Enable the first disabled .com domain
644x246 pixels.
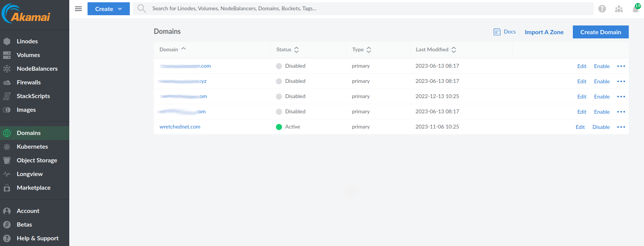pos(601,66)
